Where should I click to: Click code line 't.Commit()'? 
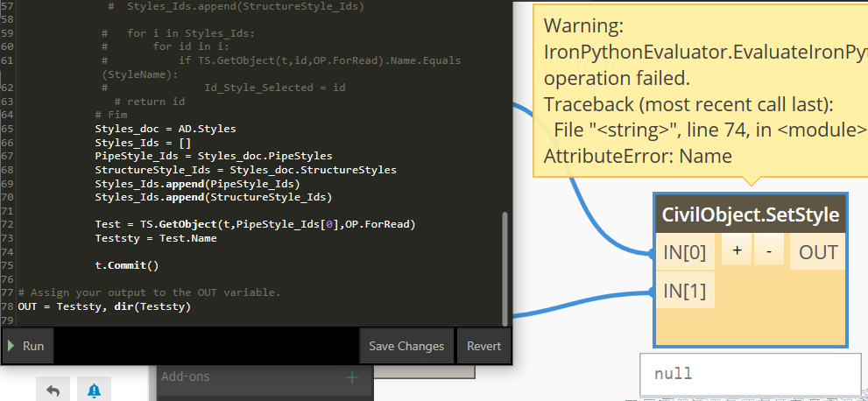pos(127,265)
